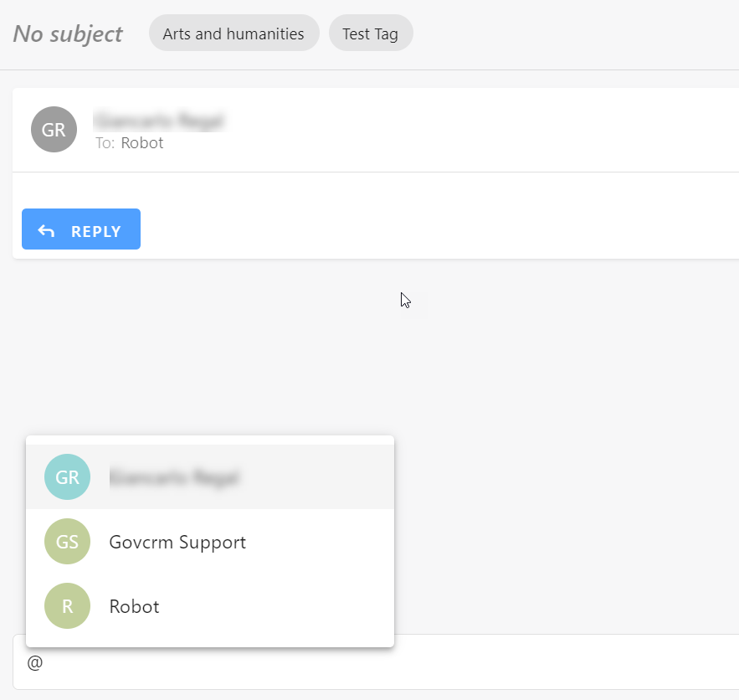Open the Arts and humanities tag
739x700 pixels.
click(x=234, y=34)
